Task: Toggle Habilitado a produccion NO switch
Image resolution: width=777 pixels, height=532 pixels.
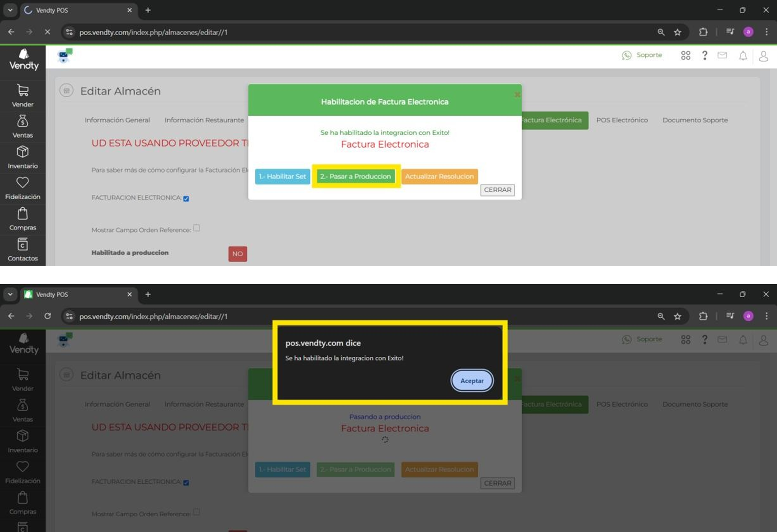Action: pyautogui.click(x=238, y=254)
